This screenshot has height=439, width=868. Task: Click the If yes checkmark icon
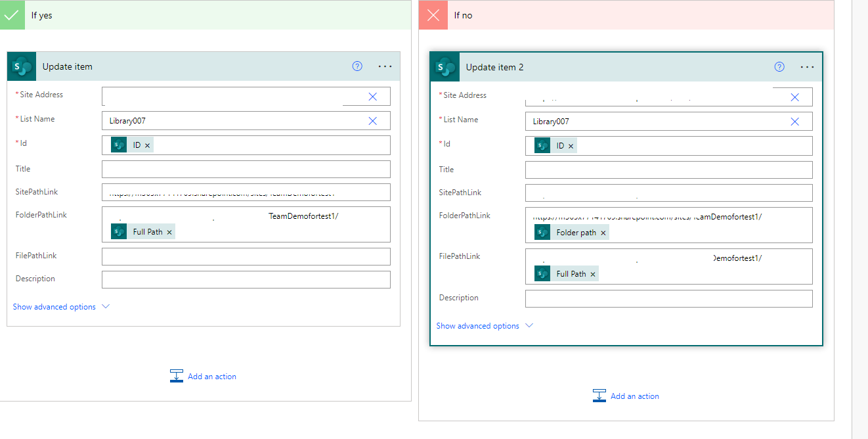12,15
